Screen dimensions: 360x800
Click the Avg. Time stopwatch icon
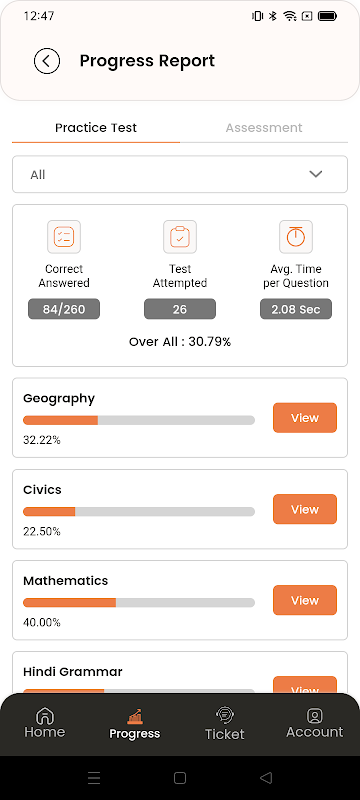click(x=296, y=237)
